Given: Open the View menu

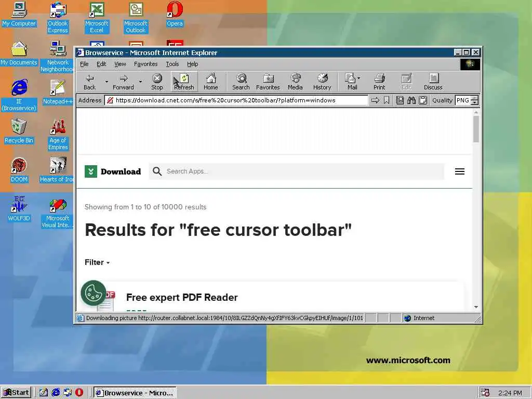Looking at the screenshot, I should tap(120, 64).
